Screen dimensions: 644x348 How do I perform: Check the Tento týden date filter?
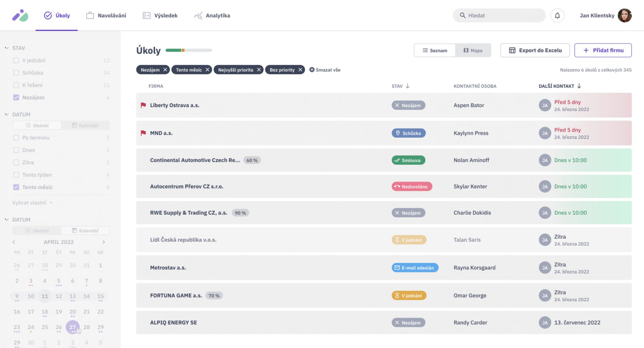point(16,175)
